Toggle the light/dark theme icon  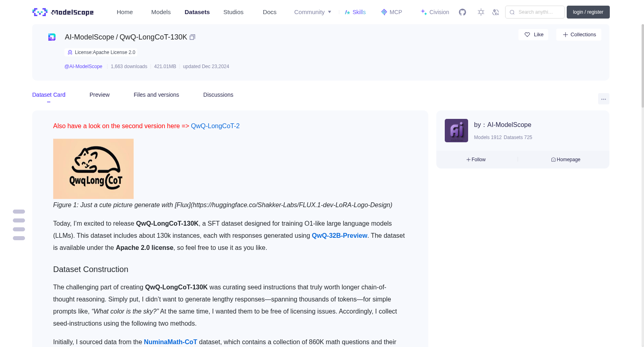tap(481, 12)
